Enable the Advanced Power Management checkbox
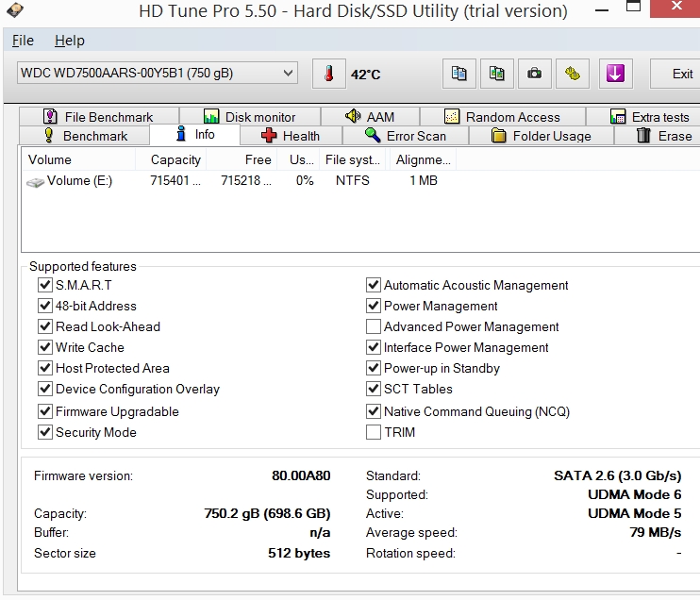 tap(374, 326)
